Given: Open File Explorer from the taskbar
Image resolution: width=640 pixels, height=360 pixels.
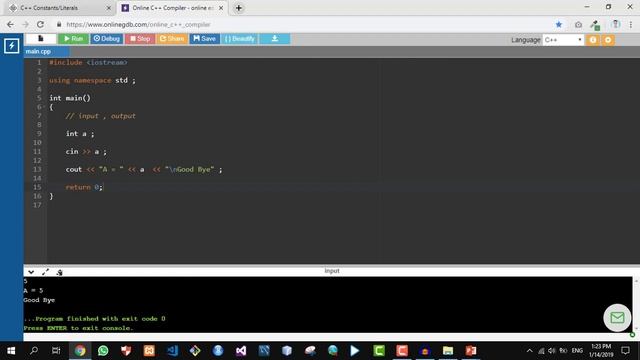Looking at the screenshot, I should click(x=448, y=351).
